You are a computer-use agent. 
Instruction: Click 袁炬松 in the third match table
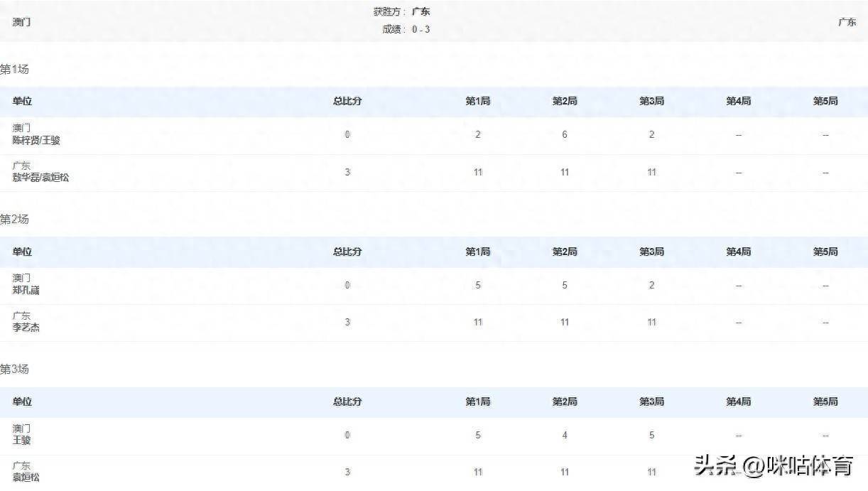coord(26,477)
